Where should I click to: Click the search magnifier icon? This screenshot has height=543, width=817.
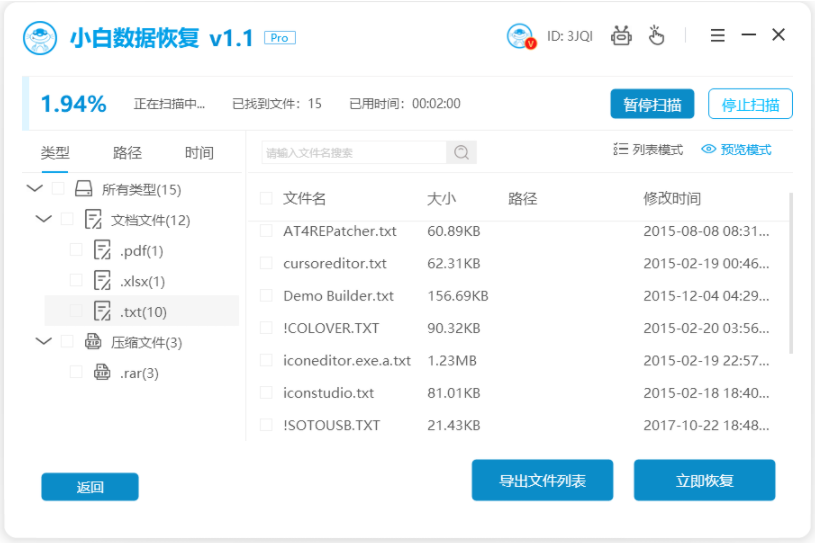tap(461, 153)
